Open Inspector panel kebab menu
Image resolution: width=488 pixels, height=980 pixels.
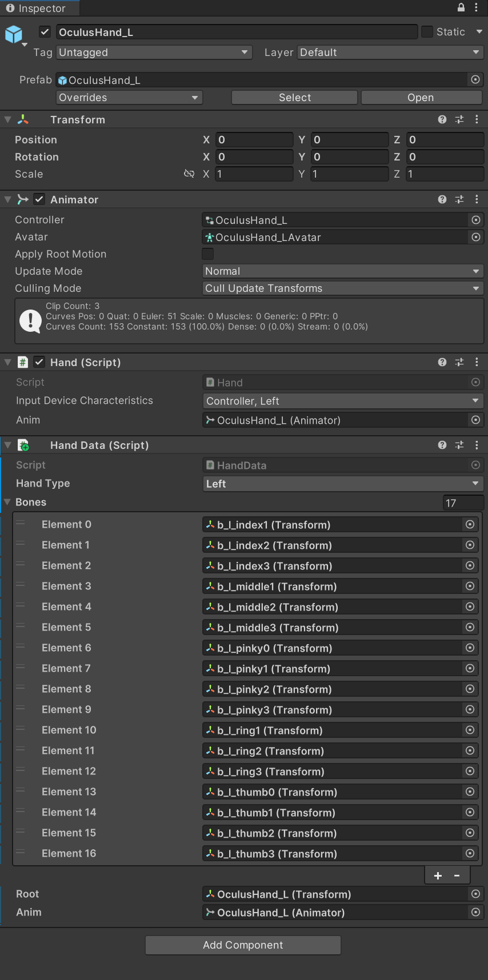pyautogui.click(x=477, y=7)
